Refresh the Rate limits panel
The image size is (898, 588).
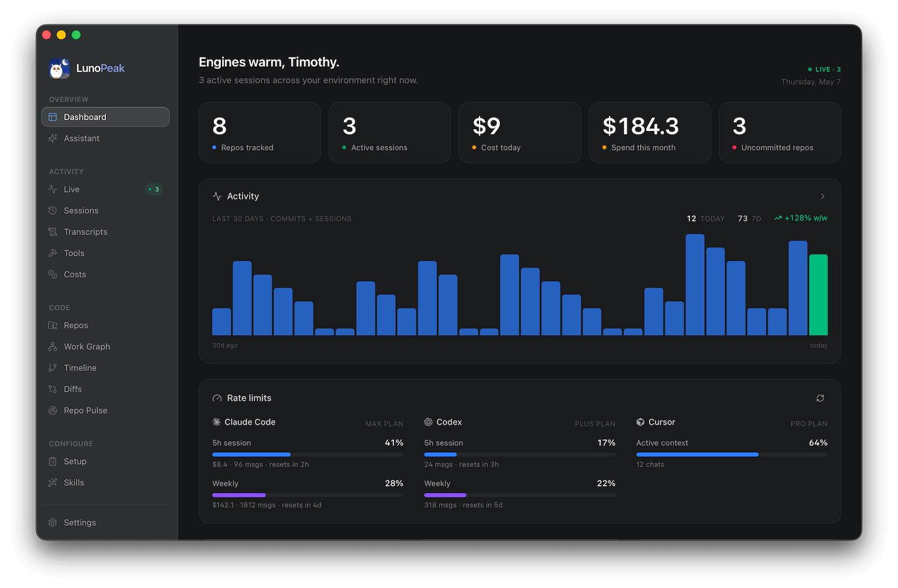820,398
